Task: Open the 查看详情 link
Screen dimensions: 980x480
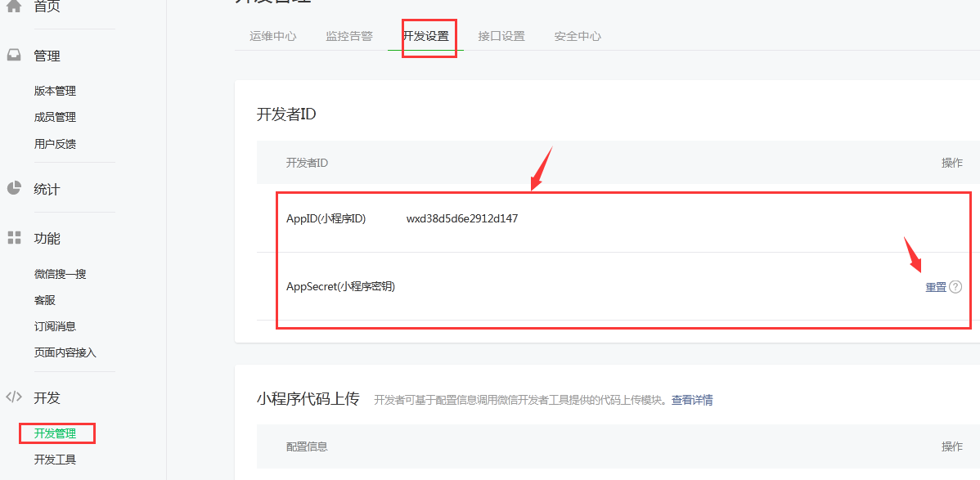Action: pos(692,400)
